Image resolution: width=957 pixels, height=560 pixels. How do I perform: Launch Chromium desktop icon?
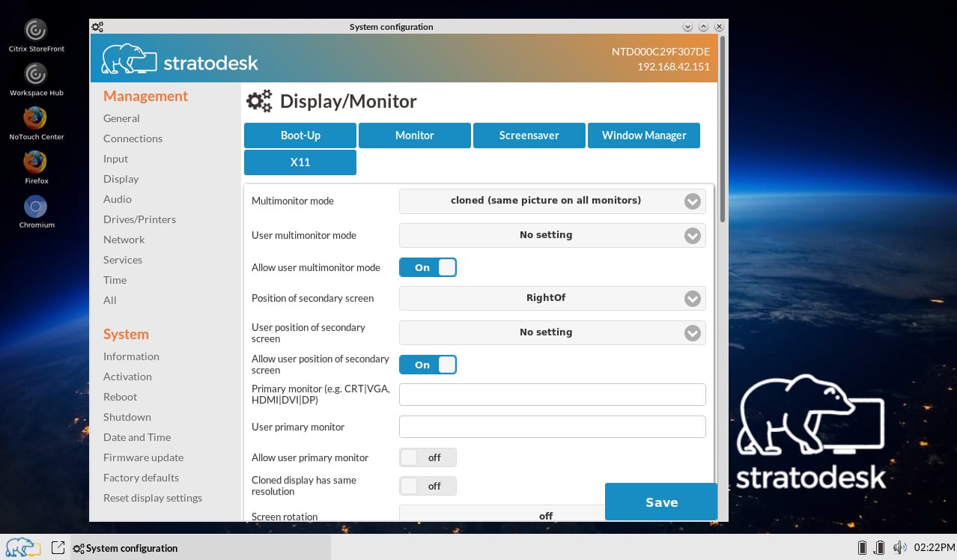coord(36,212)
